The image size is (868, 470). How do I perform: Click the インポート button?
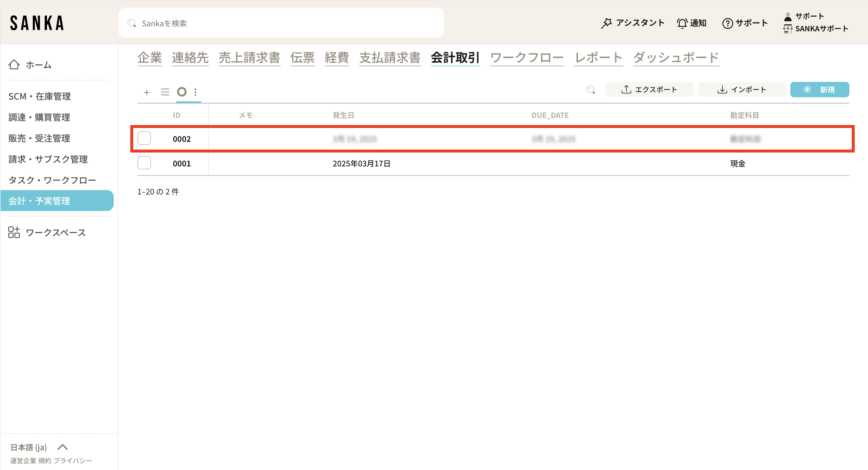point(742,90)
